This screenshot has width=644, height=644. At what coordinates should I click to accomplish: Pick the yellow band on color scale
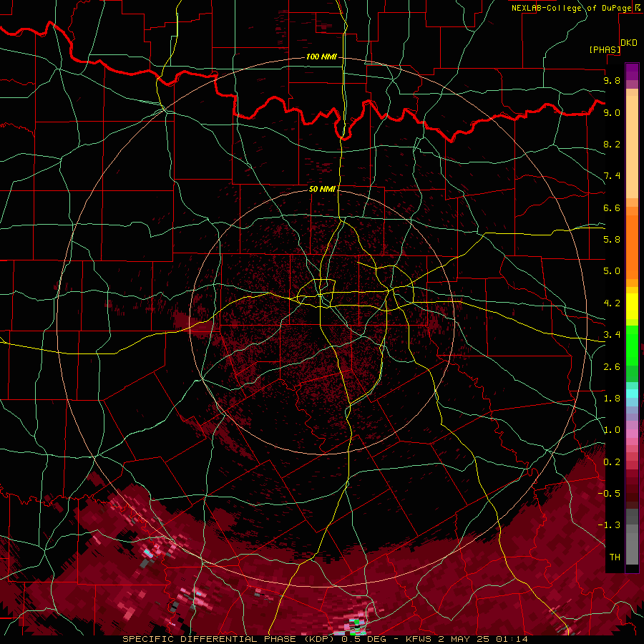(x=632, y=306)
